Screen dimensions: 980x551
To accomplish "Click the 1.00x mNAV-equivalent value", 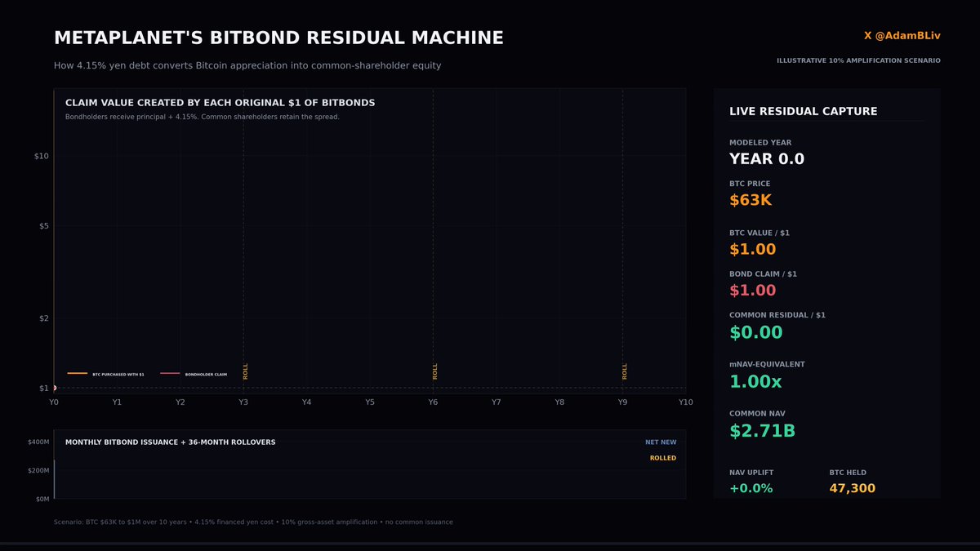I will tap(755, 381).
